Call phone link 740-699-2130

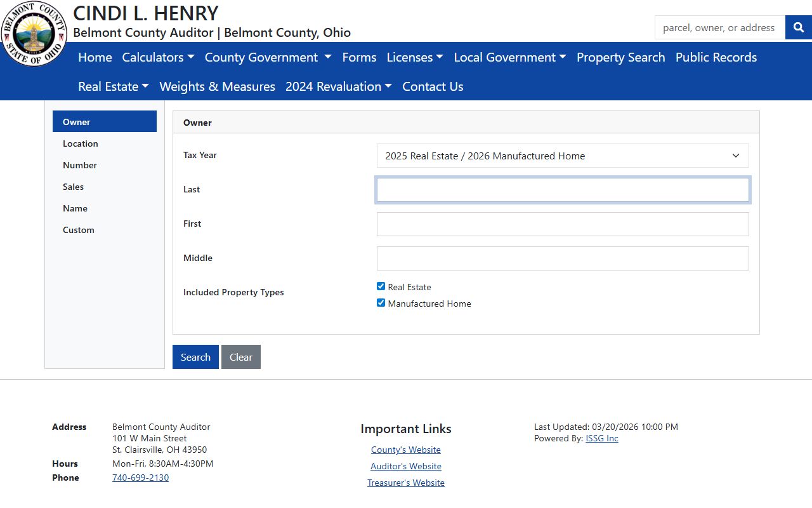coord(140,478)
